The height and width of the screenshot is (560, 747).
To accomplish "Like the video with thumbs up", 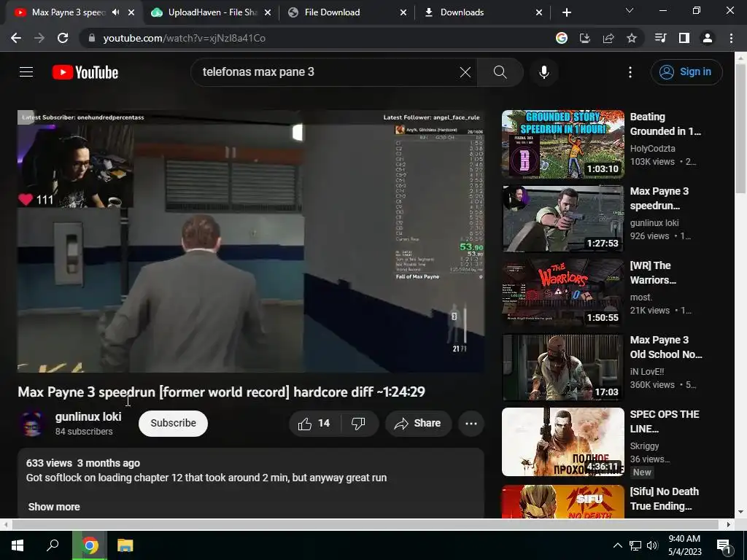I will pos(314,424).
